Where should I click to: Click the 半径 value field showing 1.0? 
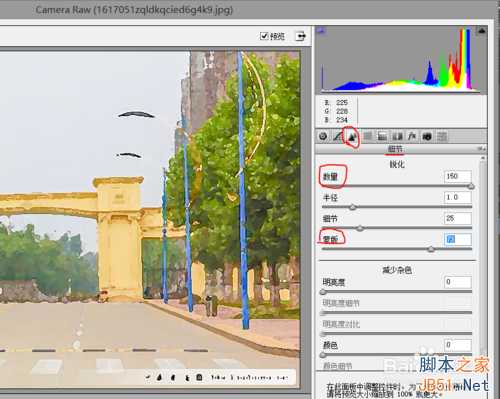[x=458, y=197]
